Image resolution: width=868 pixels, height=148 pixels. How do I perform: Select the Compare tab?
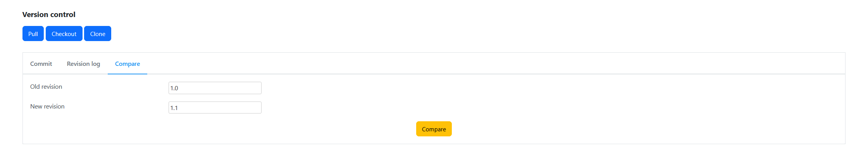[127, 64]
